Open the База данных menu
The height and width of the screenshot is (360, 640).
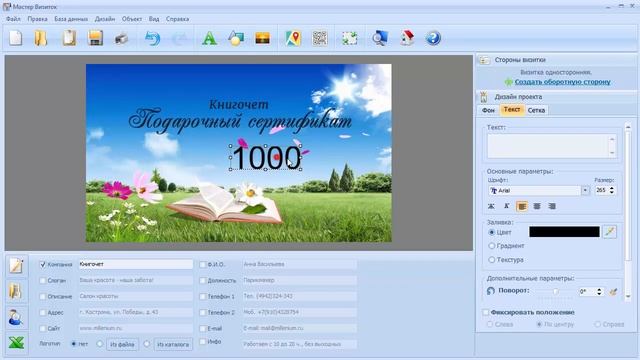[x=71, y=19]
